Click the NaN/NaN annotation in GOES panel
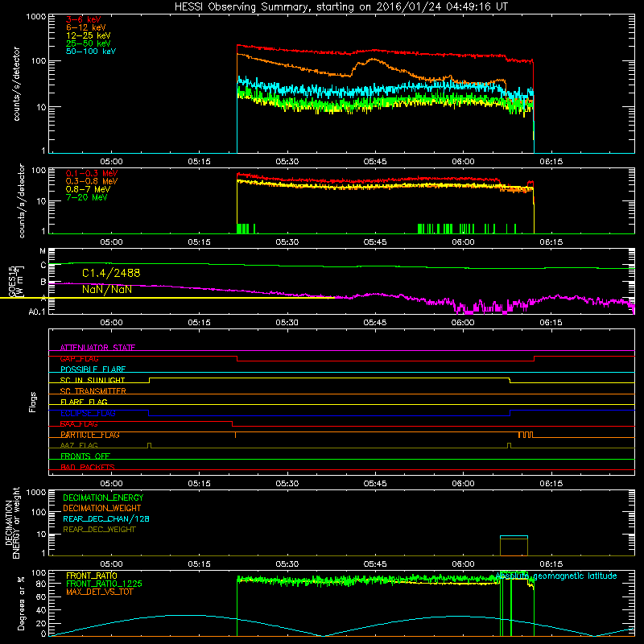This screenshot has width=644, height=644. pyautogui.click(x=107, y=290)
